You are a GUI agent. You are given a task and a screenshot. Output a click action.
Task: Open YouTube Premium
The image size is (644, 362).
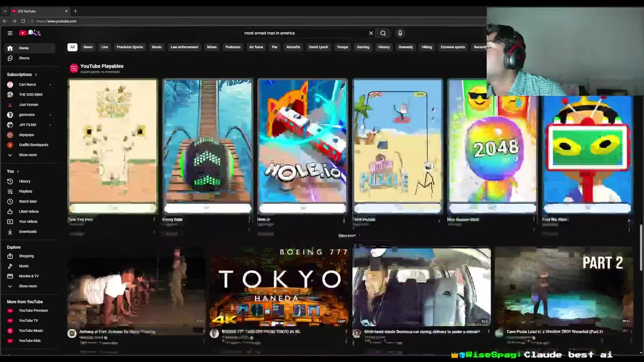[29, 311]
